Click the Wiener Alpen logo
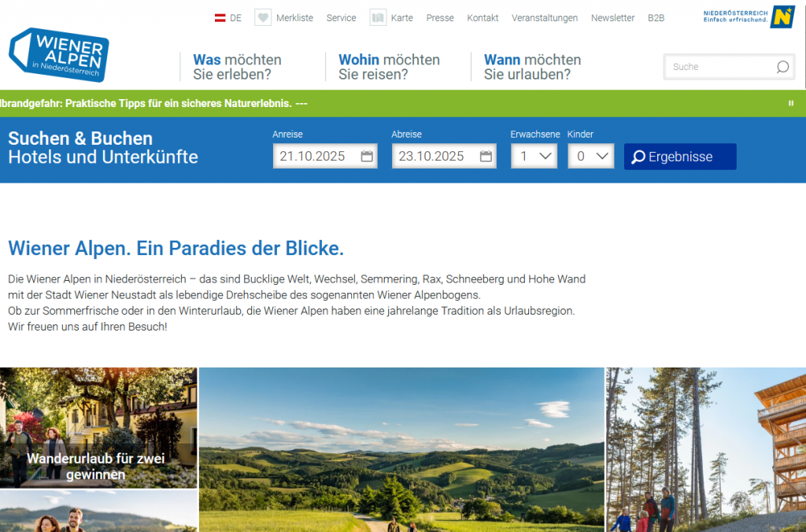The width and height of the screenshot is (806, 532). click(59, 55)
